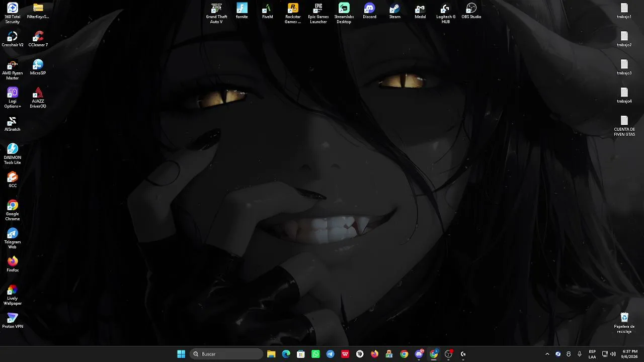
Task: Select the CUENTA DE FIVEN GTA5 file
Action: pos(624,126)
